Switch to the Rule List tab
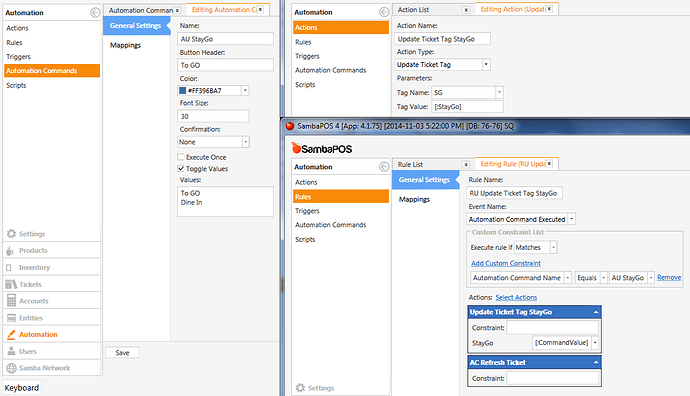The width and height of the screenshot is (690, 396). coord(410,165)
